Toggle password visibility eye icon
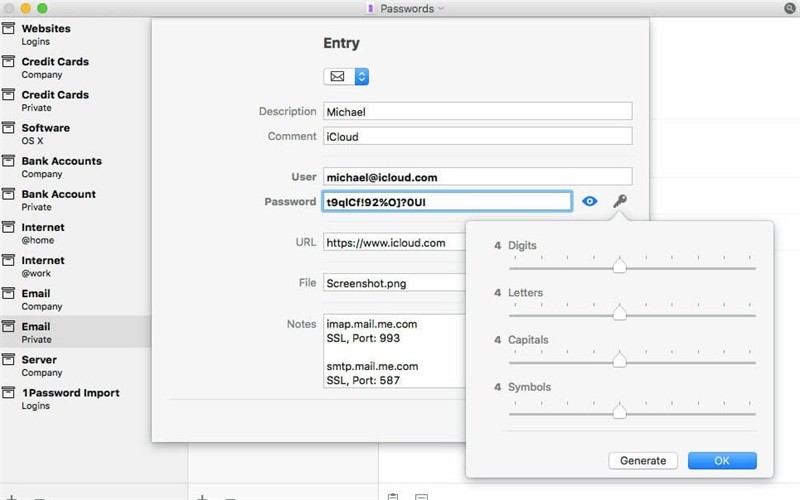 589,201
